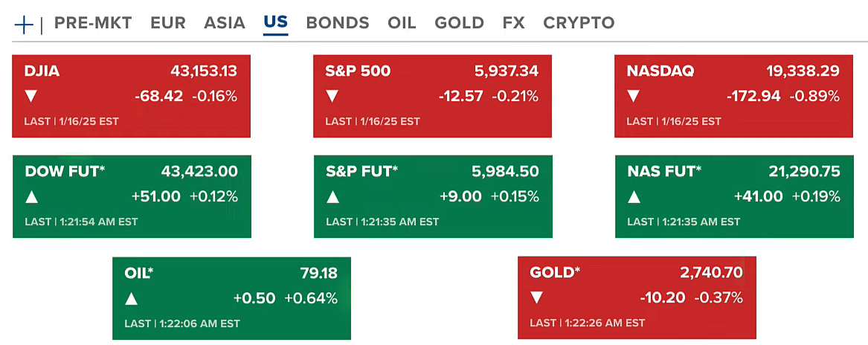Click the DJIA down arrow icon
868x345 pixels.
point(31,96)
